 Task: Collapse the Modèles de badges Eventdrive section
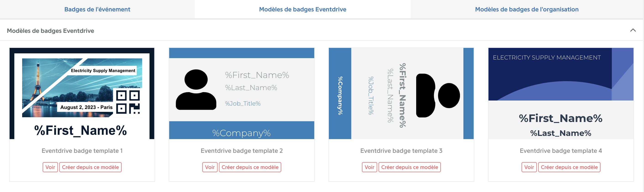tap(633, 30)
